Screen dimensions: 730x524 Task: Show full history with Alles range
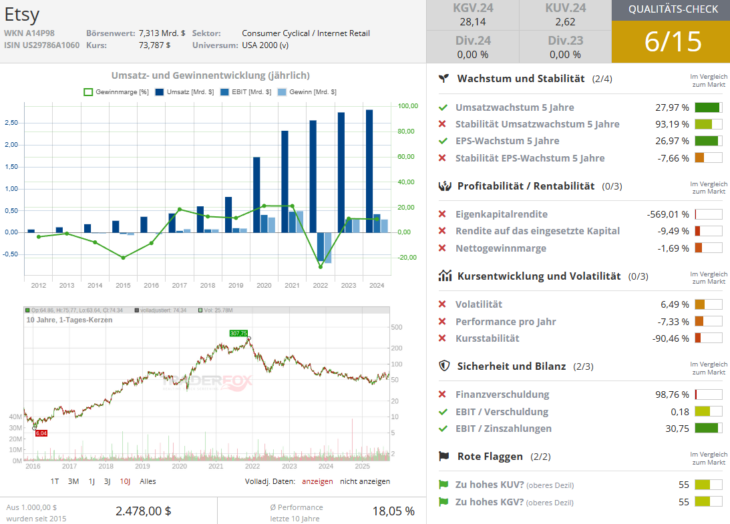[x=148, y=481]
